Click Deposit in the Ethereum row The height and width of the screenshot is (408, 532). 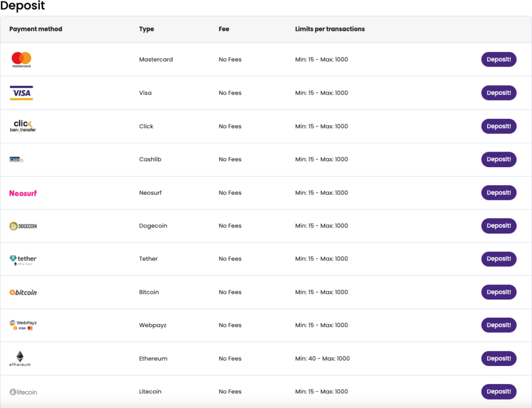[498, 358]
